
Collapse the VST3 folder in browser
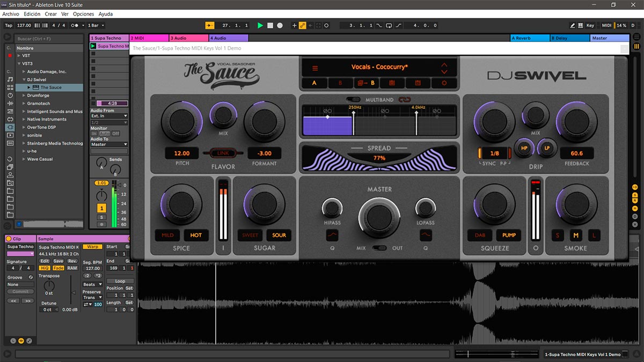pos(19,64)
